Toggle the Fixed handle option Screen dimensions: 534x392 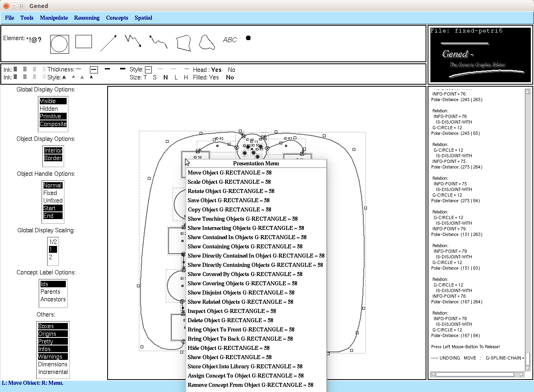tap(50, 193)
